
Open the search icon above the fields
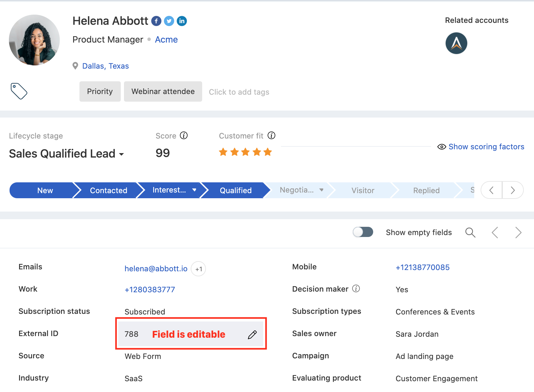pos(470,232)
